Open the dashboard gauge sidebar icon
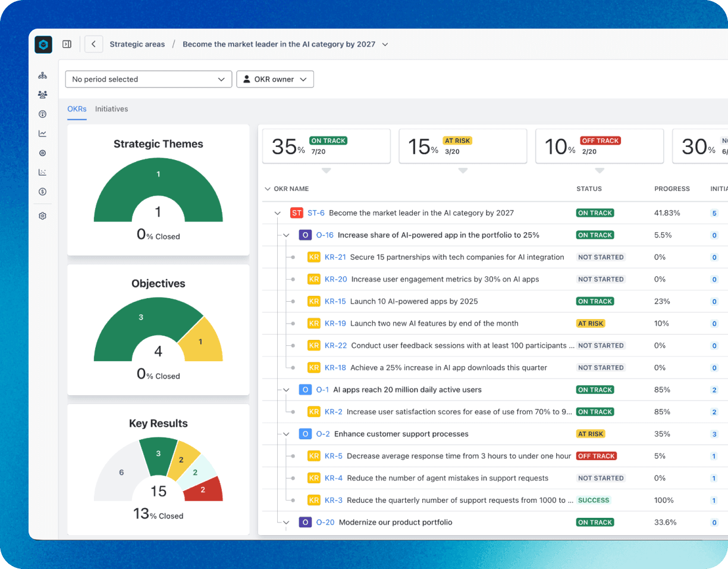The image size is (728, 569). [42, 114]
